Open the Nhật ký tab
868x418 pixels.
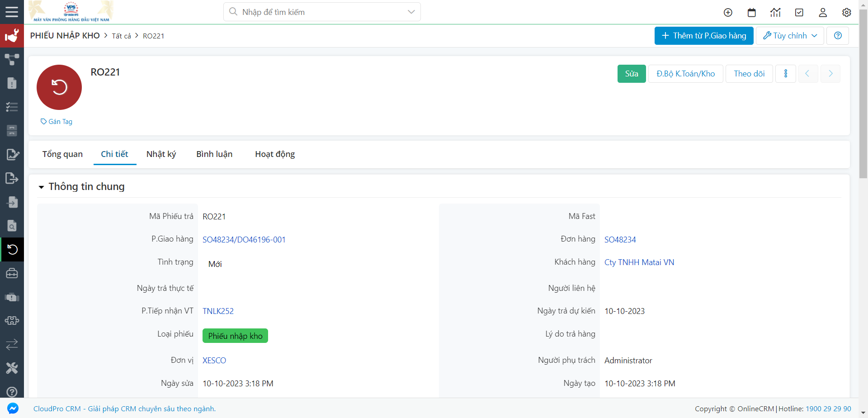point(161,154)
